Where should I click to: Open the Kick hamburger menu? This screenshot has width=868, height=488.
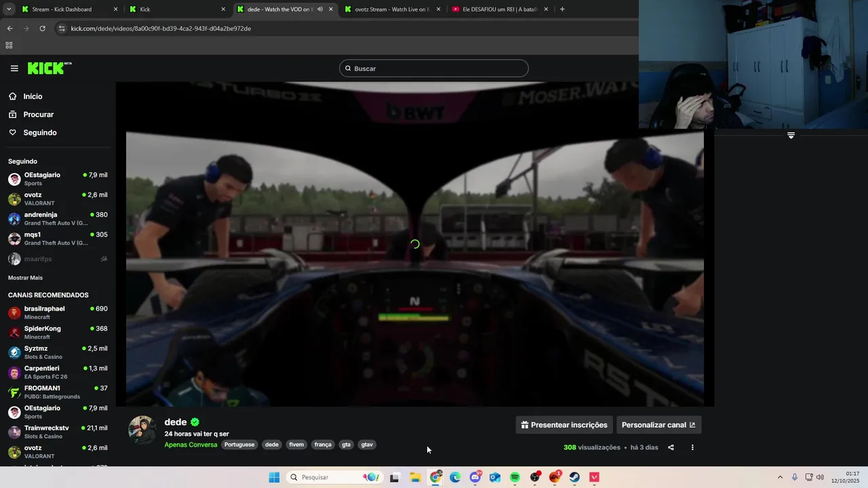click(x=14, y=68)
